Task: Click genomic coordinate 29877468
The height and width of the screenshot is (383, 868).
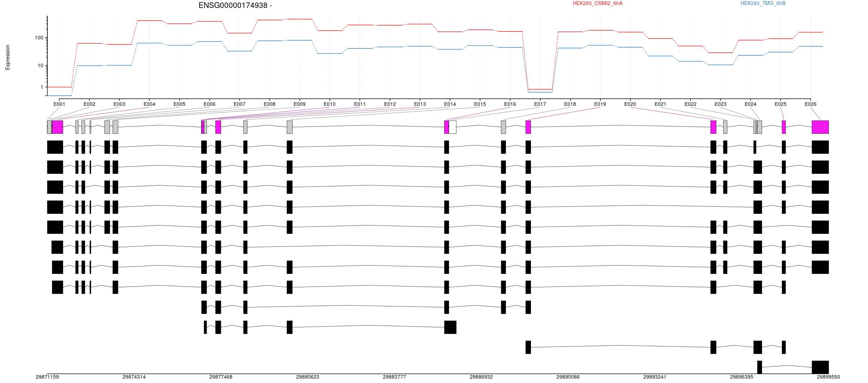Action: (x=221, y=377)
